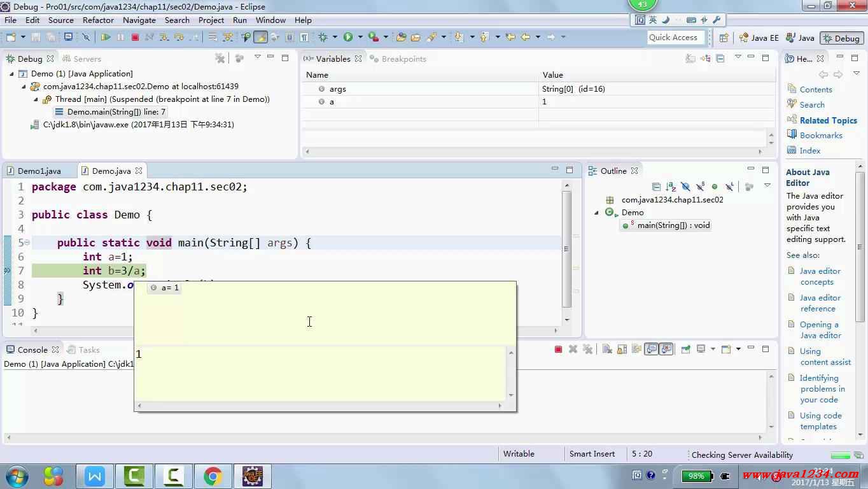
Task: Click the red Terminate button in main toolbar
Action: click(x=135, y=38)
